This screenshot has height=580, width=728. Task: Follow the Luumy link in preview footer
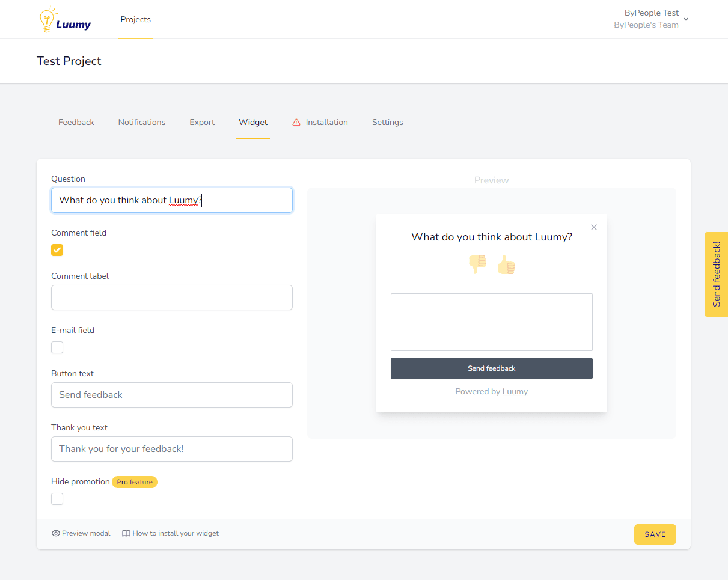pyautogui.click(x=515, y=392)
